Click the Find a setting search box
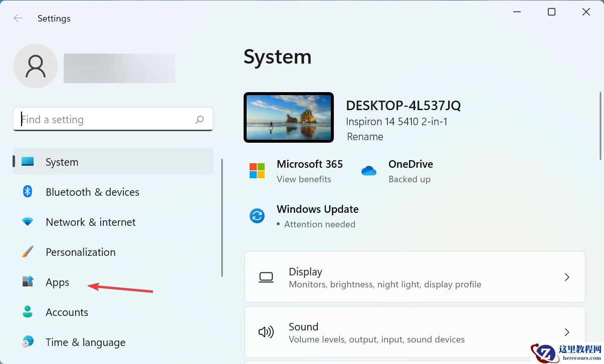Viewport: 604px width, 364px height. coord(100,119)
